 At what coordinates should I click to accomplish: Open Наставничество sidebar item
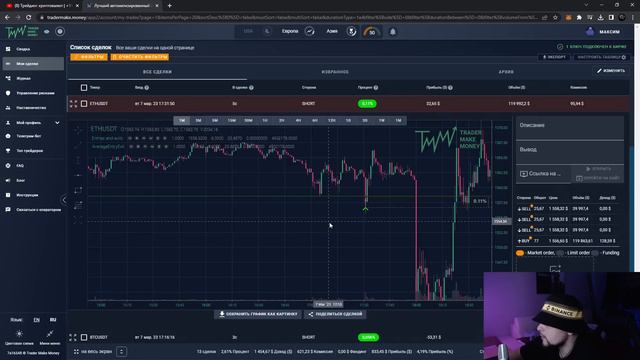pyautogui.click(x=33, y=108)
